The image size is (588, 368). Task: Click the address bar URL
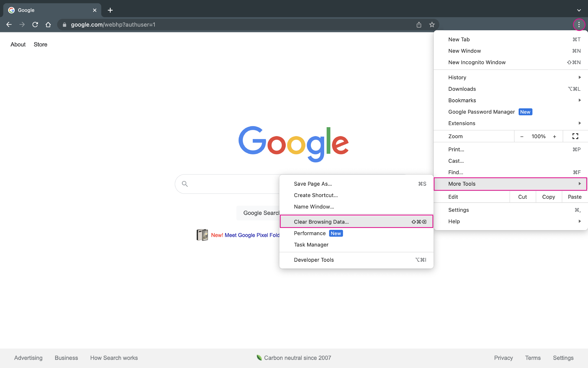pyautogui.click(x=113, y=25)
